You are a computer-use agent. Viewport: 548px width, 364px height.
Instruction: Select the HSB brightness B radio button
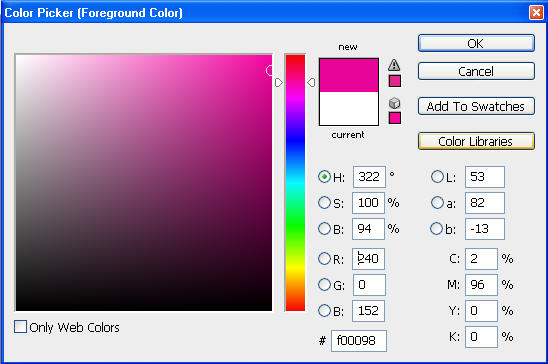(324, 229)
